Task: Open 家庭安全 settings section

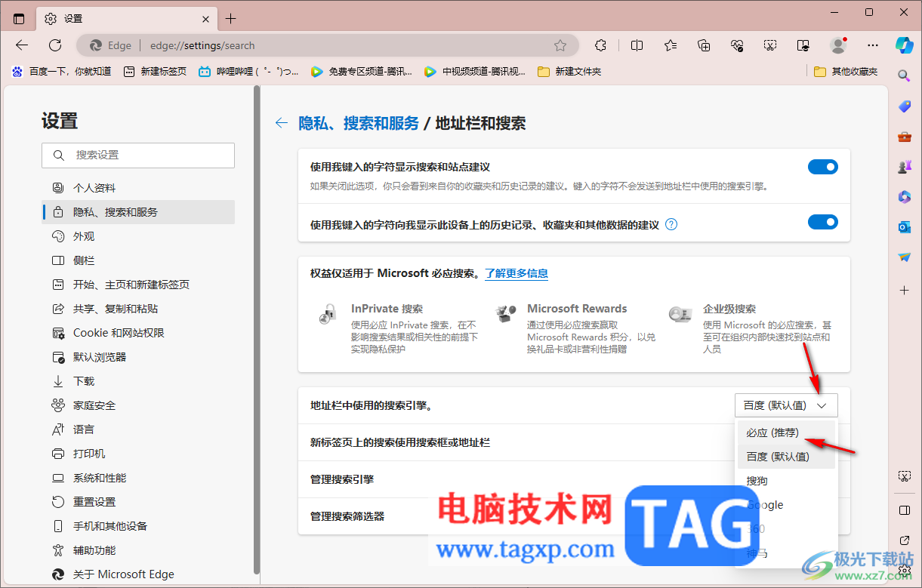Action: (138, 405)
